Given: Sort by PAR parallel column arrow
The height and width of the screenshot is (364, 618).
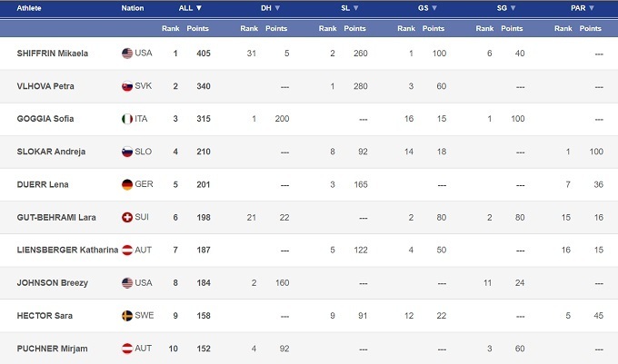Looking at the screenshot, I should click(x=592, y=8).
